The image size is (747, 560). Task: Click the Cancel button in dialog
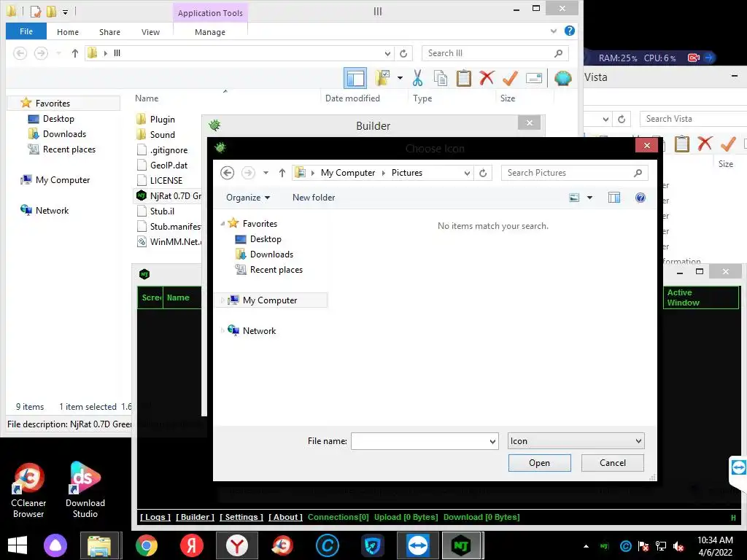[613, 463]
